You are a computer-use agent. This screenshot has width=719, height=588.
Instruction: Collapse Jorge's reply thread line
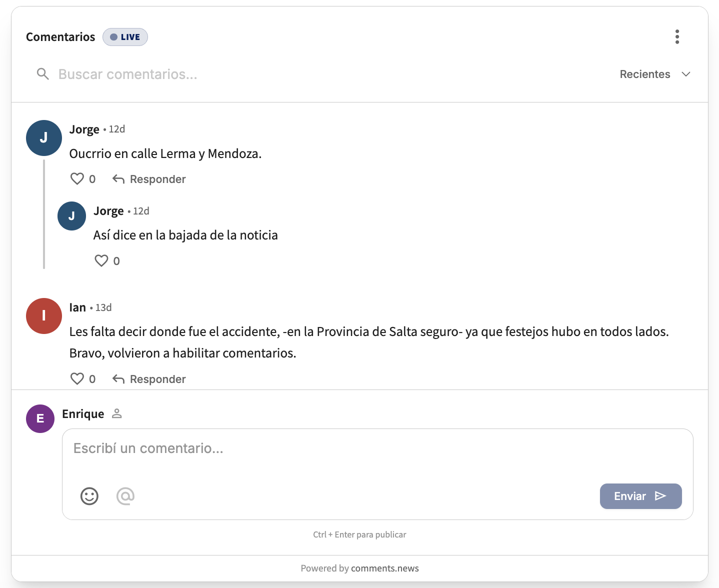click(44, 214)
